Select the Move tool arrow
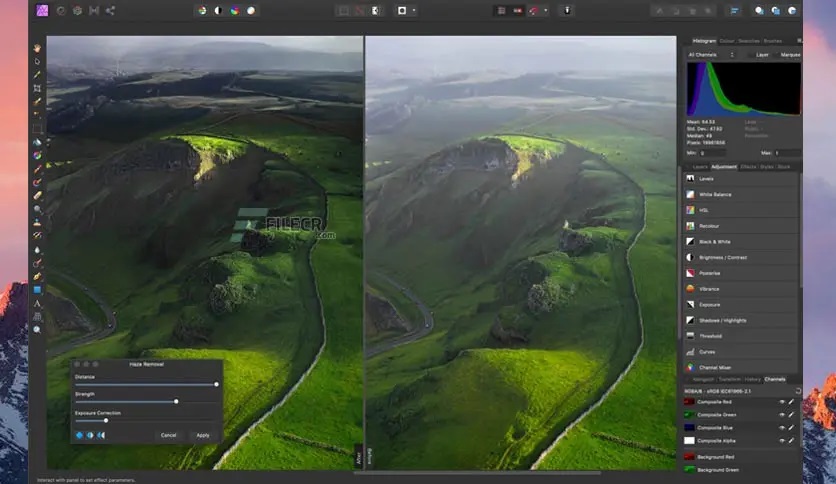 pyautogui.click(x=37, y=62)
